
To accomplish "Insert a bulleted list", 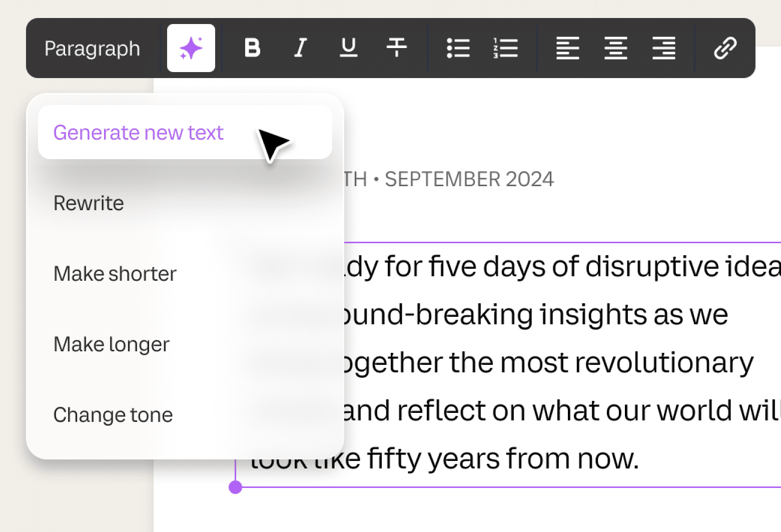I will tap(458, 49).
